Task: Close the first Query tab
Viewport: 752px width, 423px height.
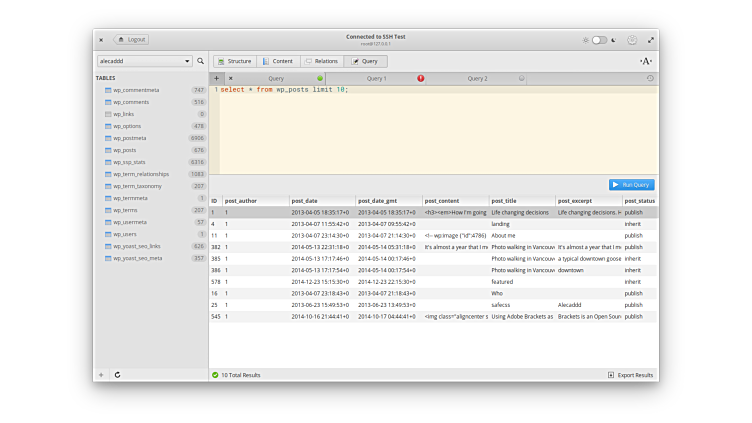Action: tap(231, 78)
